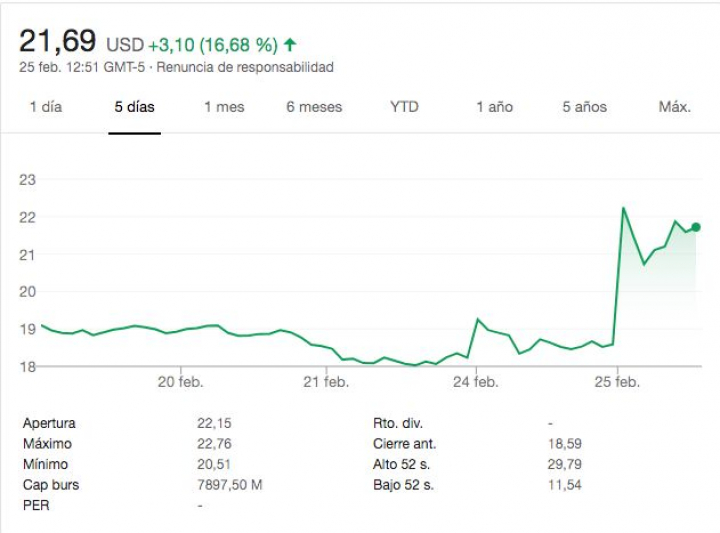Click the Cap burs value 7897,50 M
The width and height of the screenshot is (720, 533).
coord(230,485)
